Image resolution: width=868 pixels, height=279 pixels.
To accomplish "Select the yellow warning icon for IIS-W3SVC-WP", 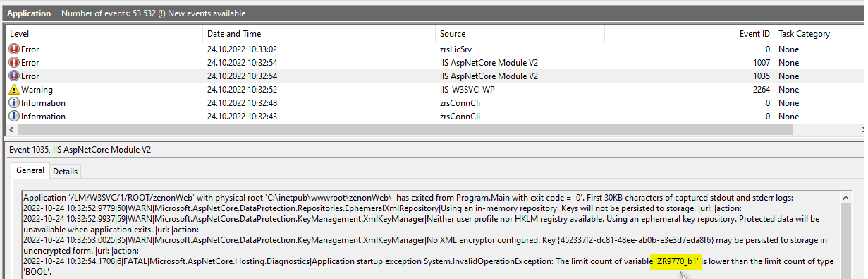I will click(x=15, y=90).
